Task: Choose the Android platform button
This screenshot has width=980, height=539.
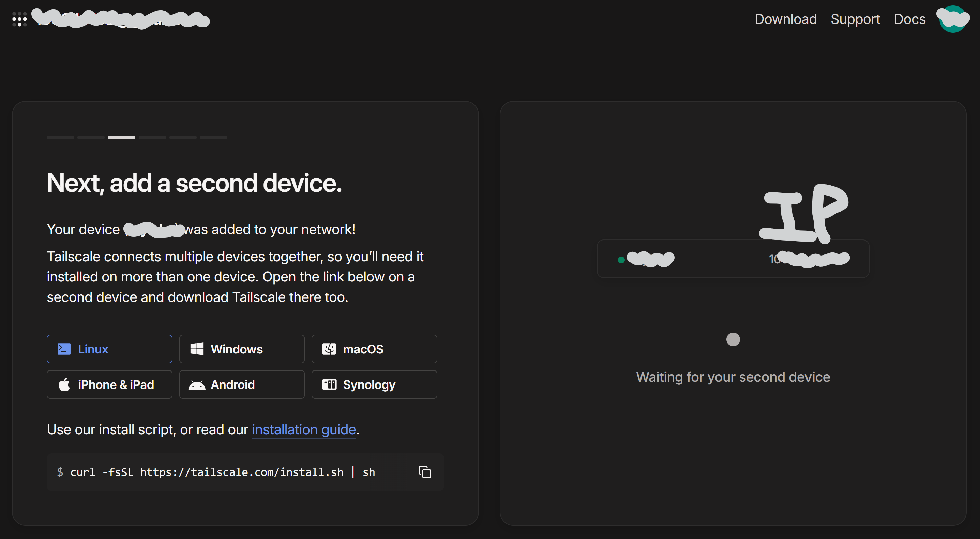Action: 242,384
